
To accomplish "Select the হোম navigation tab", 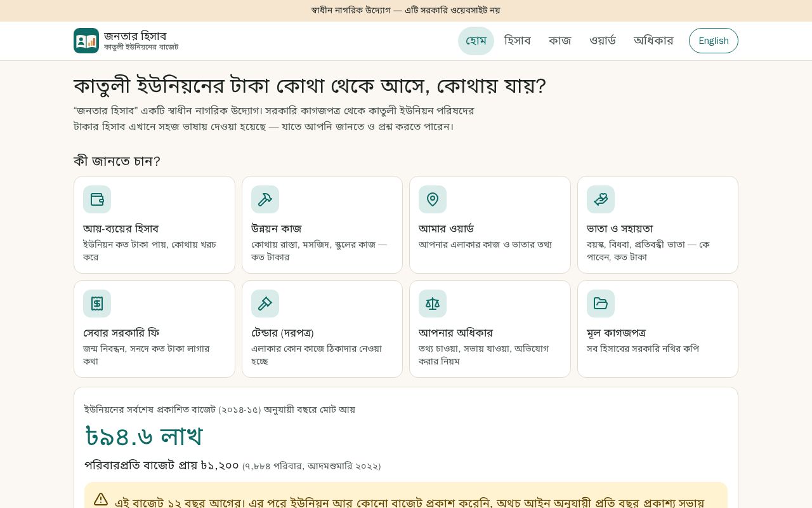I will click(476, 41).
